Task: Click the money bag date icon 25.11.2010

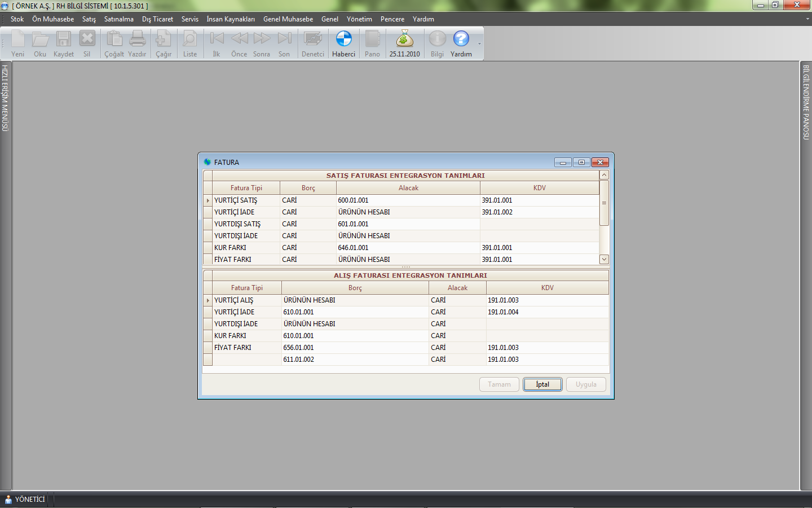Action: 404,40
